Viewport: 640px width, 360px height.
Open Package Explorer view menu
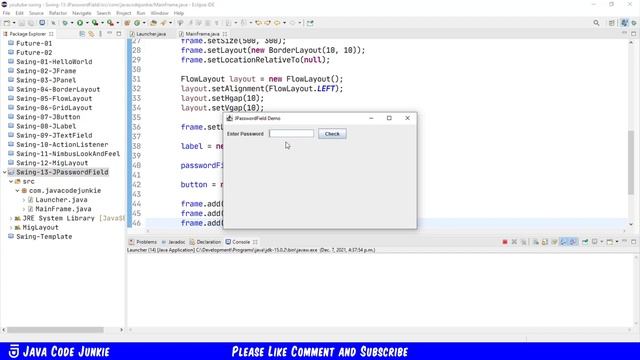coord(100,34)
